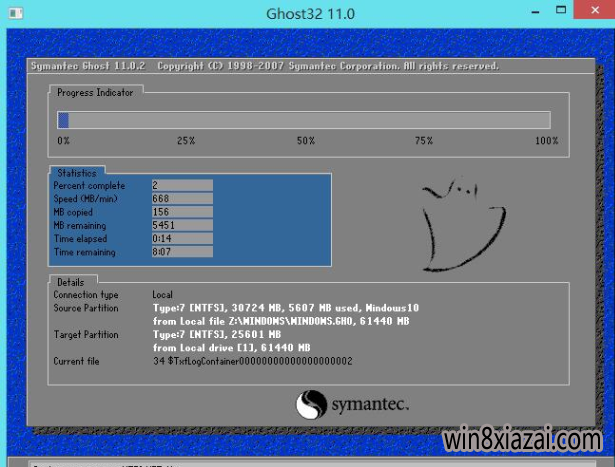The height and width of the screenshot is (467, 615).
Task: Click the WINDOWS.GHO local file path line
Action: pos(281,321)
